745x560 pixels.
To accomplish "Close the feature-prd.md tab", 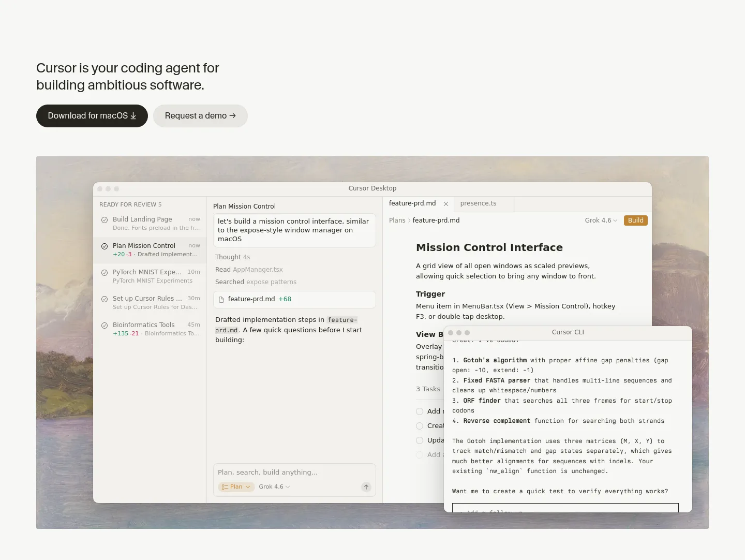I will tap(446, 204).
